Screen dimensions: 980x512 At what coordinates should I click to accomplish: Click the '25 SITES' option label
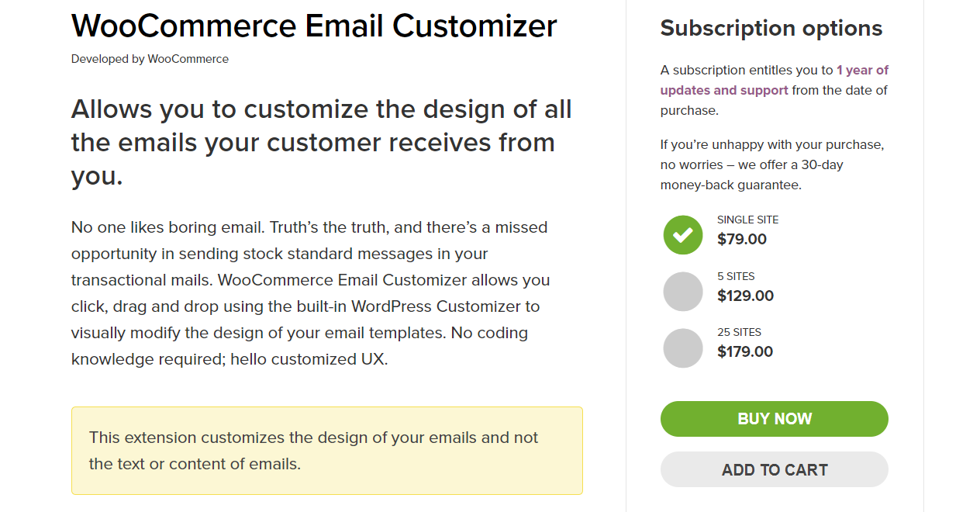point(739,333)
